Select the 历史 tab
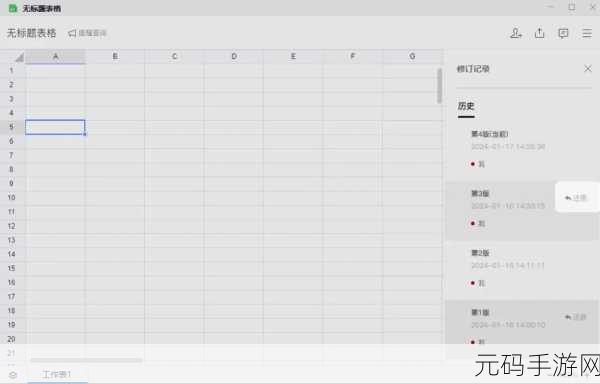Viewport: 600px width, 384px height. pyautogui.click(x=466, y=106)
